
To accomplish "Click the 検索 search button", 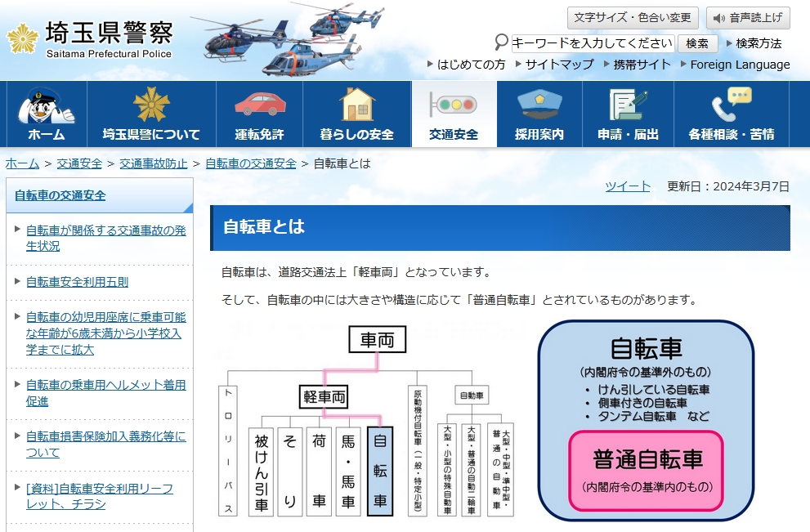I will coord(697,43).
